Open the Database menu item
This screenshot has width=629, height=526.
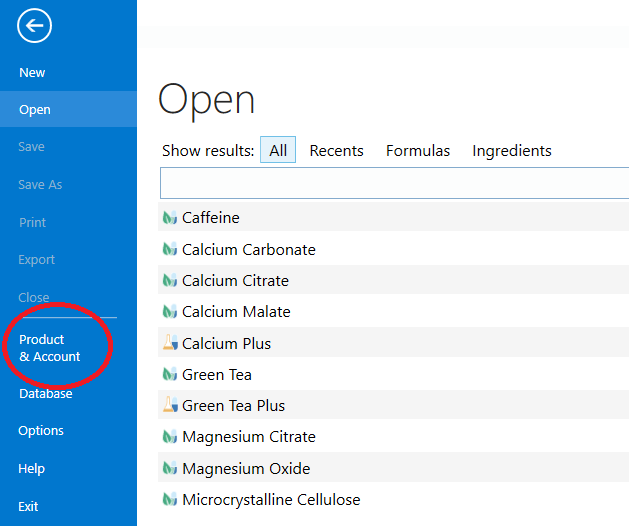(x=45, y=394)
